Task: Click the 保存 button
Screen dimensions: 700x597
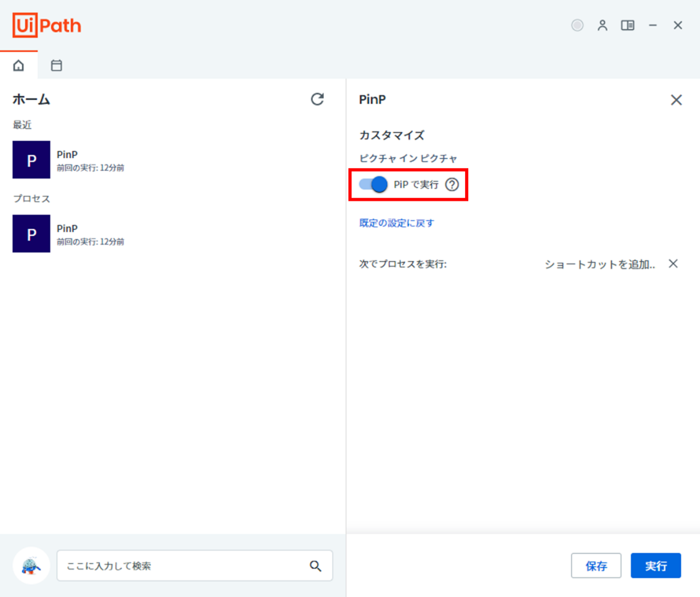Action: (x=596, y=566)
